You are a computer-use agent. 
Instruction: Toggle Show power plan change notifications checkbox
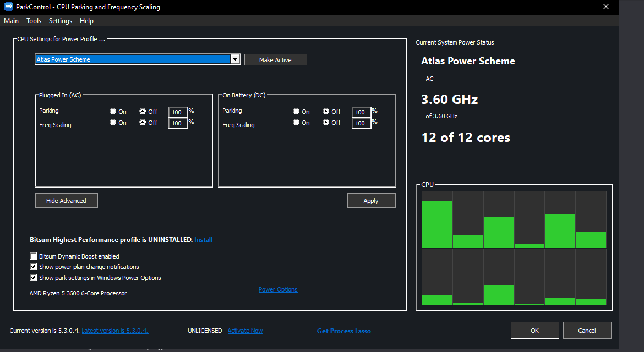tap(34, 267)
